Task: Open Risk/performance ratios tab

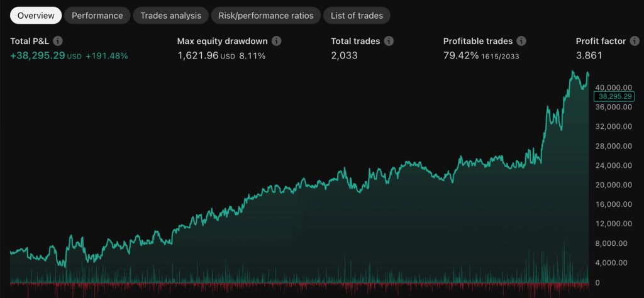Action: [266, 16]
